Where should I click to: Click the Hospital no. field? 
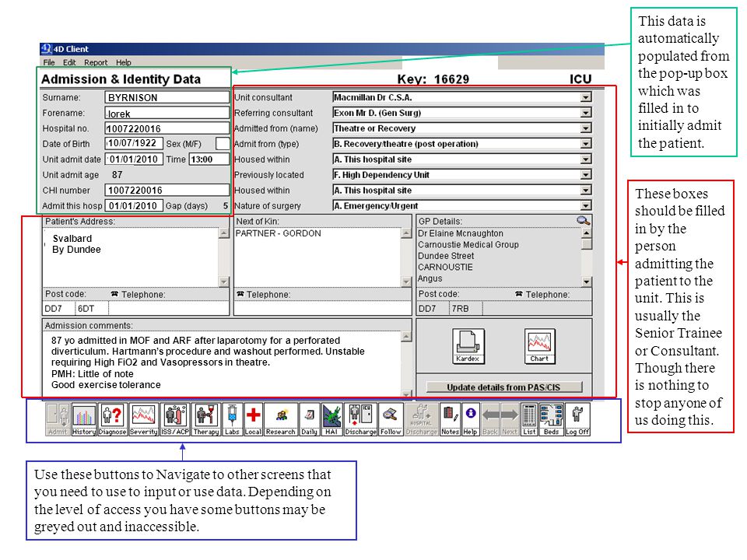click(x=167, y=128)
